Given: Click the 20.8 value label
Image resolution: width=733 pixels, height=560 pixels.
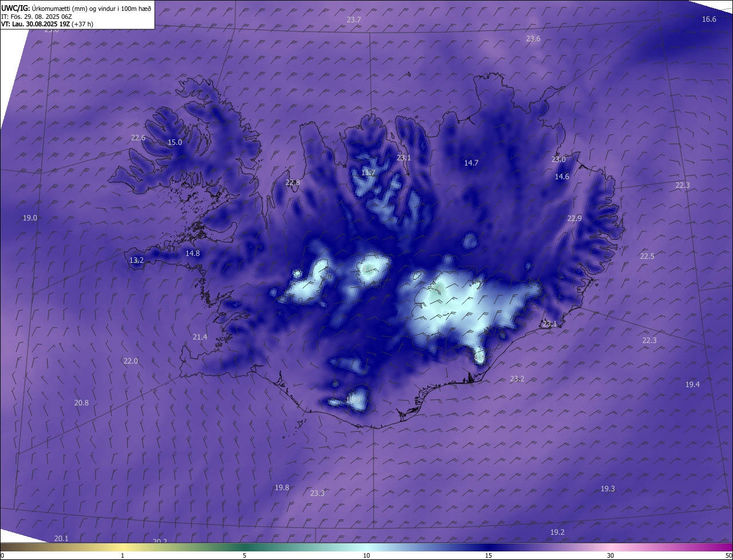Looking at the screenshot, I should [x=81, y=403].
